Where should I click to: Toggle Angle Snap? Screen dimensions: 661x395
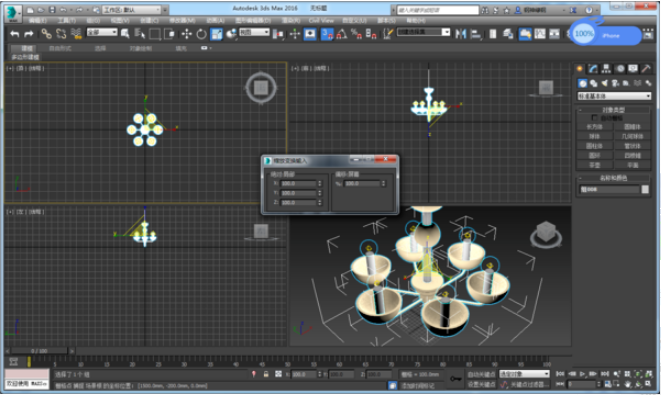[342, 34]
